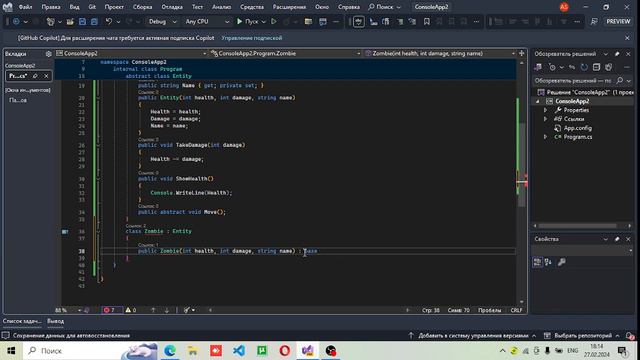The image size is (640, 360).
Task: Toggle auto-hide pin on Solution Explorer
Action: [617, 54]
